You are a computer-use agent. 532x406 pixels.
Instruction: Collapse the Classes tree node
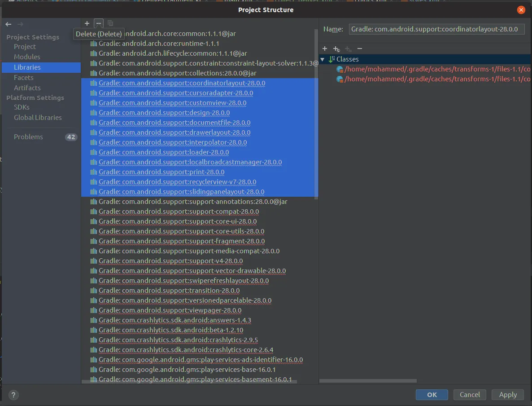323,59
